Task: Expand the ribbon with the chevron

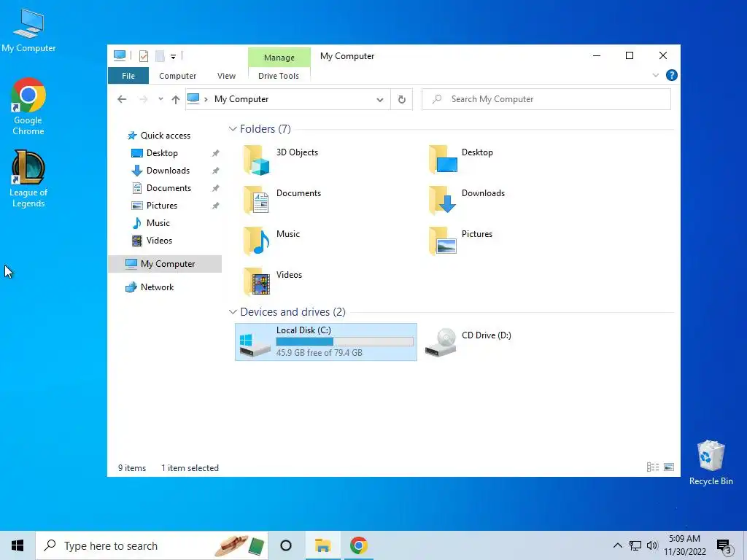Action: point(656,75)
